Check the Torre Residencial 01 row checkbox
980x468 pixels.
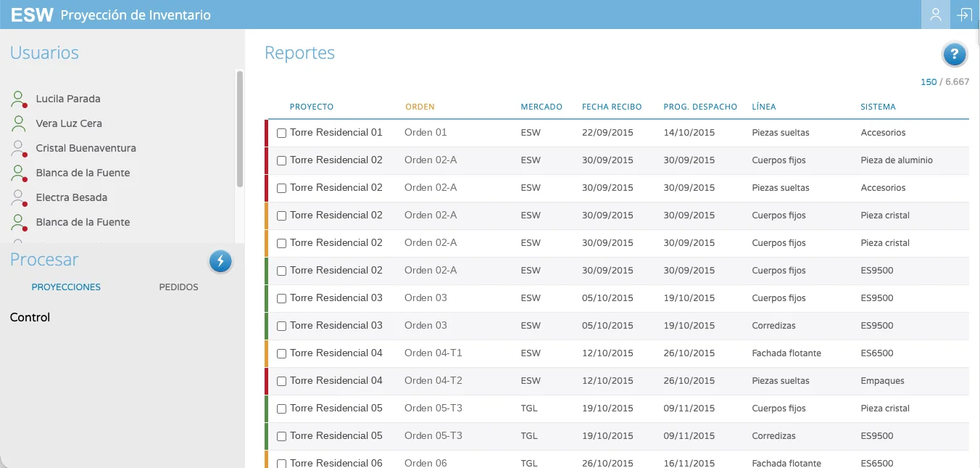coord(282,133)
